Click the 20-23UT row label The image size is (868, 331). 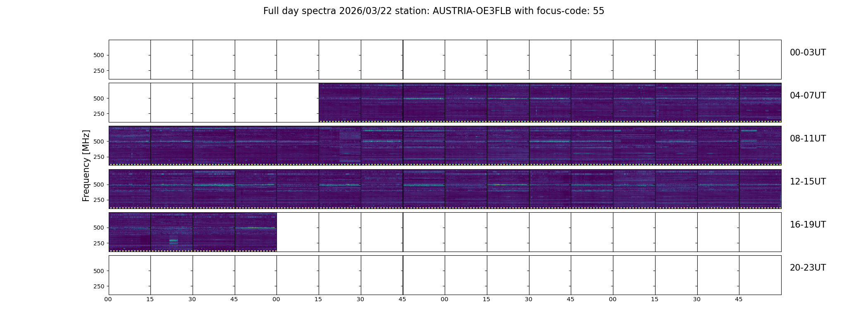(808, 268)
